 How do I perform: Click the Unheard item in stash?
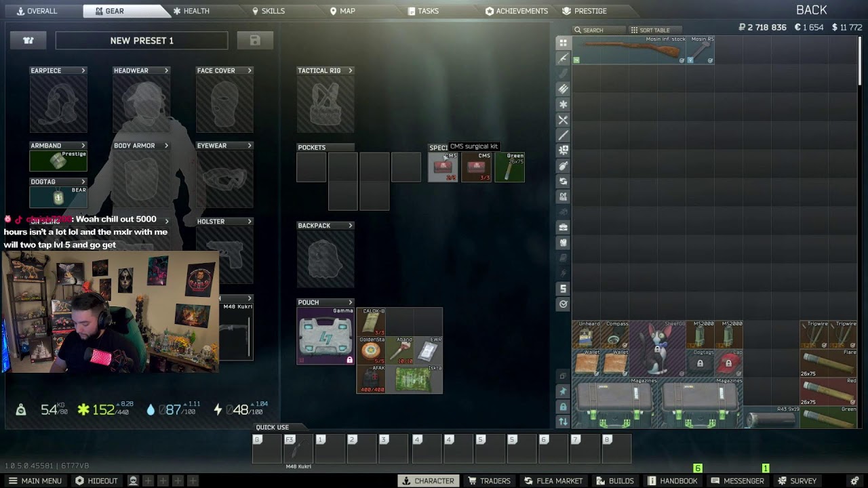coord(586,335)
